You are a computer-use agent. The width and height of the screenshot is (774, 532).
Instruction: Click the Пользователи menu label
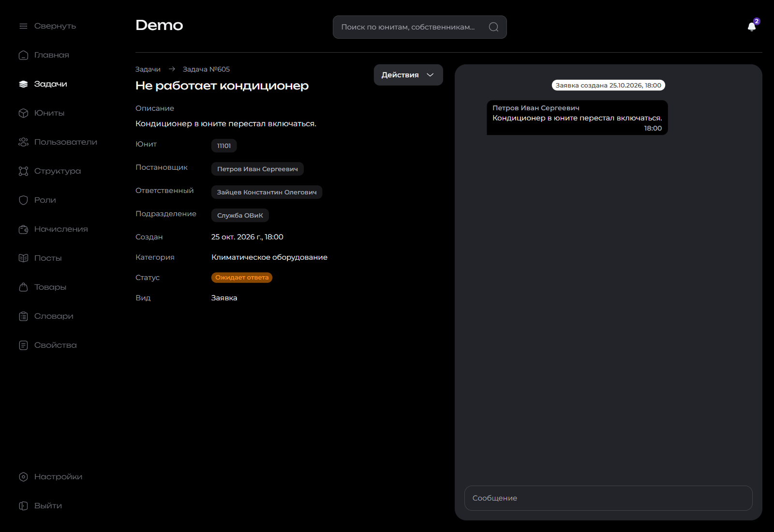tap(66, 142)
